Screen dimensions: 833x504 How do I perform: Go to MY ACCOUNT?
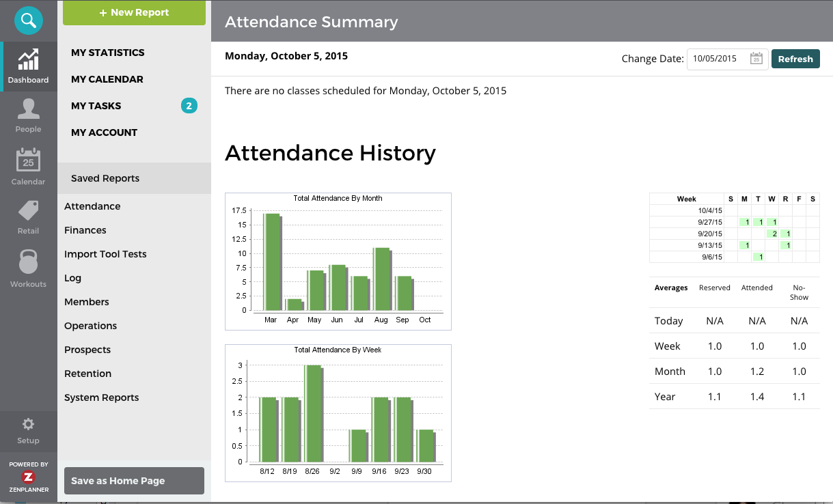(103, 132)
